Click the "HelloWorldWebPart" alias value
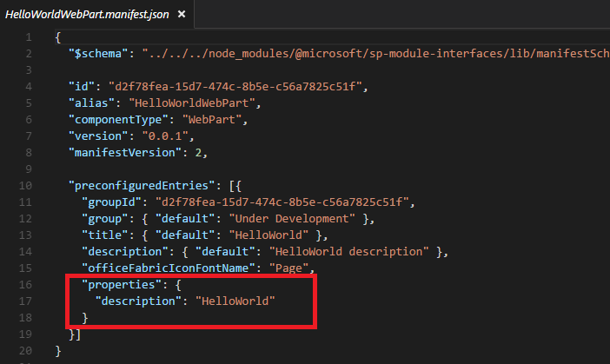Screen dimensions: 610x364 [x=192, y=103]
